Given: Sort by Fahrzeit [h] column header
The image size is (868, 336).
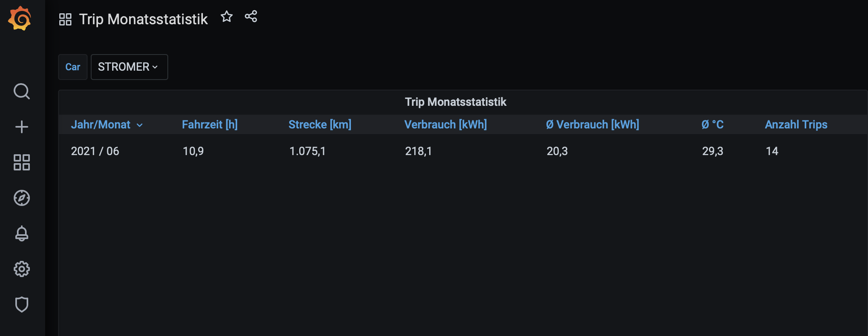Looking at the screenshot, I should click(210, 124).
